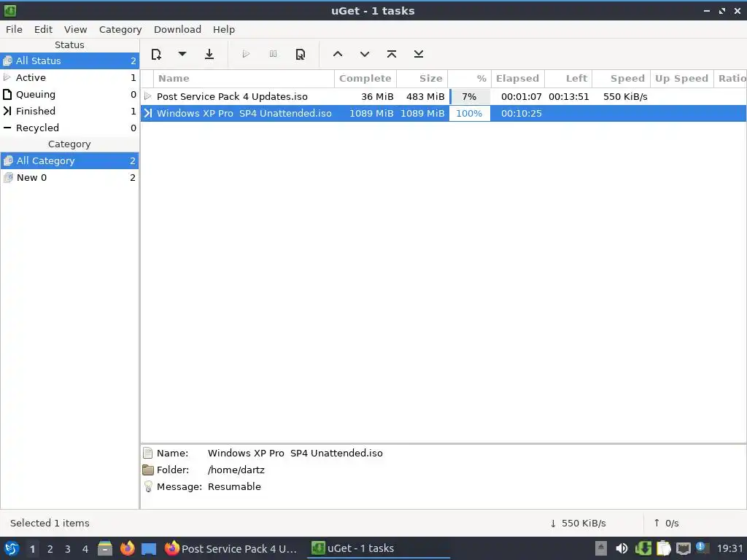747x560 pixels.
Task: Open the taskbar start menu icon
Action: pos(12,548)
